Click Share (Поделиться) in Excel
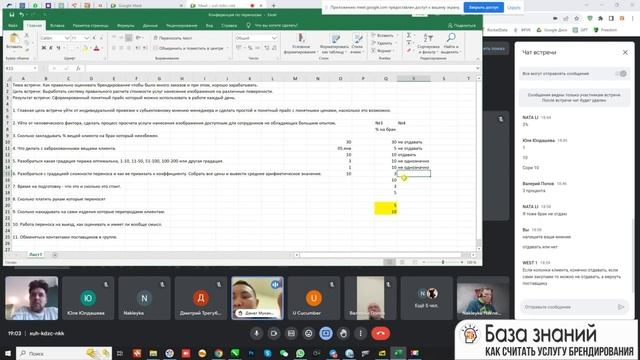This screenshot has width=640, height=360. pos(462,25)
